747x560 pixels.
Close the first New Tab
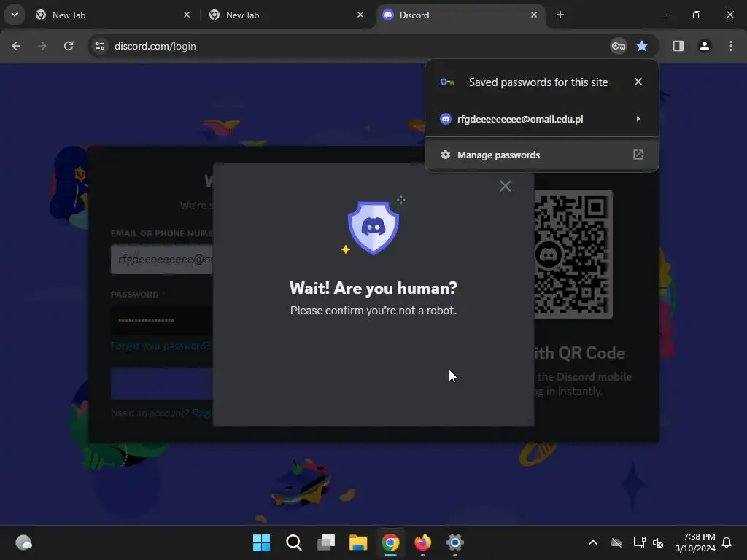(x=187, y=15)
